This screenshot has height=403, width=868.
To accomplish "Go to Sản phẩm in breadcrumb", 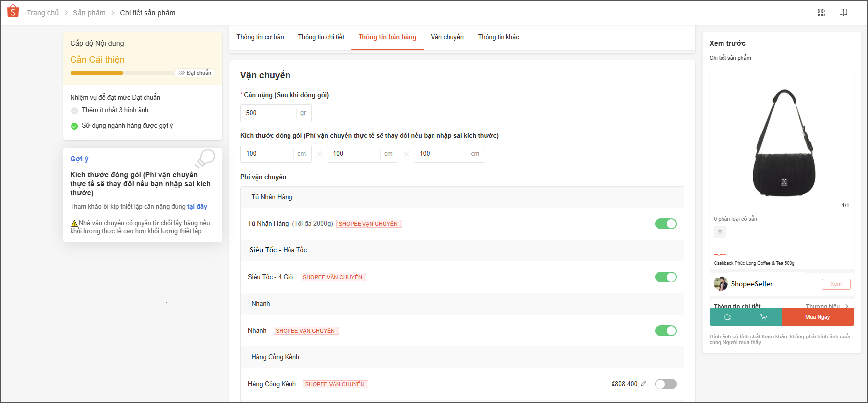I will [89, 13].
